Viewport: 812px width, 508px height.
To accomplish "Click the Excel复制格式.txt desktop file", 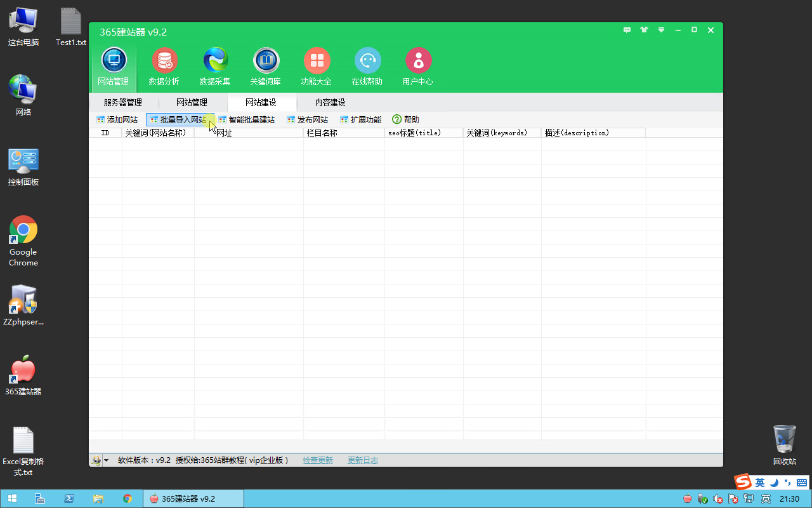I will (x=23, y=451).
